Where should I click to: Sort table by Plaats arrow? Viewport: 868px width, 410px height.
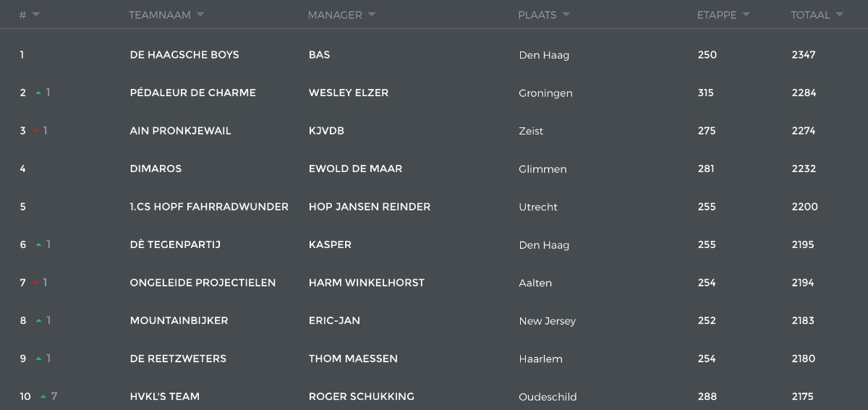click(566, 14)
